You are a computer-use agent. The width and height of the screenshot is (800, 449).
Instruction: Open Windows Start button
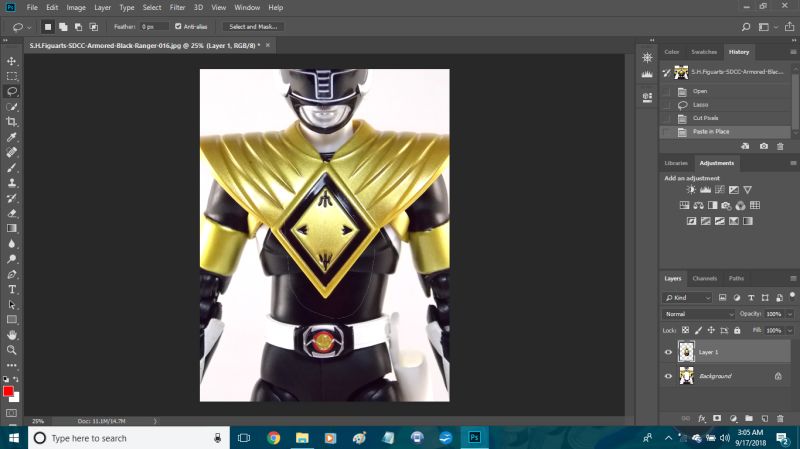(14, 438)
